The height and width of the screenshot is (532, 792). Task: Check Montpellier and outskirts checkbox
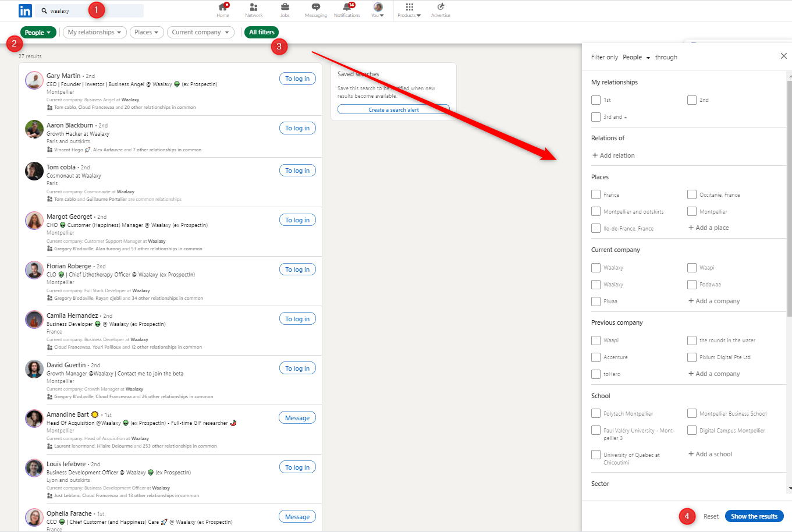pos(596,211)
